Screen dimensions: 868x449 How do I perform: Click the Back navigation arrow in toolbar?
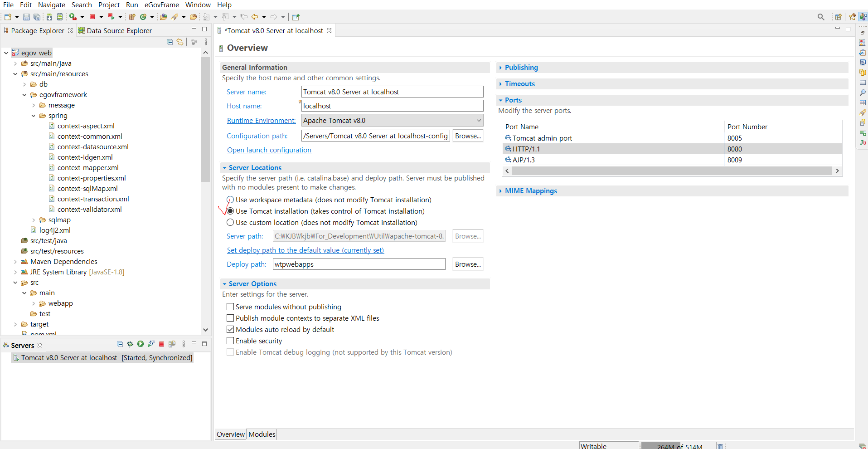(x=255, y=17)
